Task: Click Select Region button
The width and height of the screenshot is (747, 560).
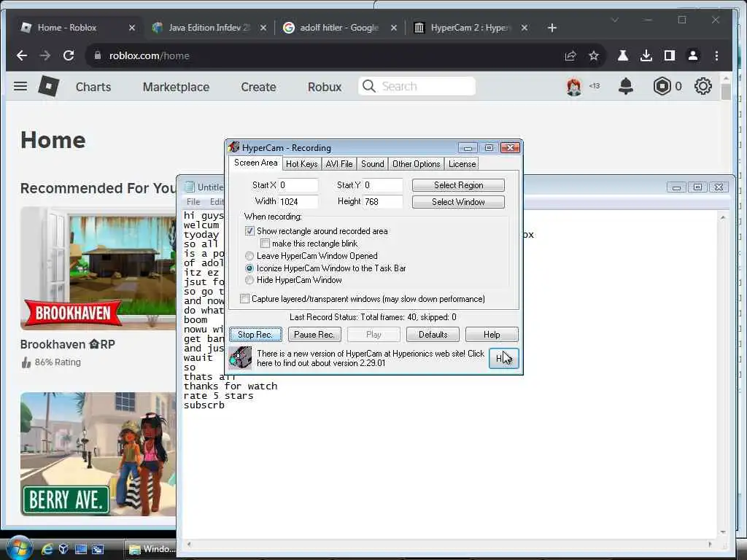Action: 458,184
